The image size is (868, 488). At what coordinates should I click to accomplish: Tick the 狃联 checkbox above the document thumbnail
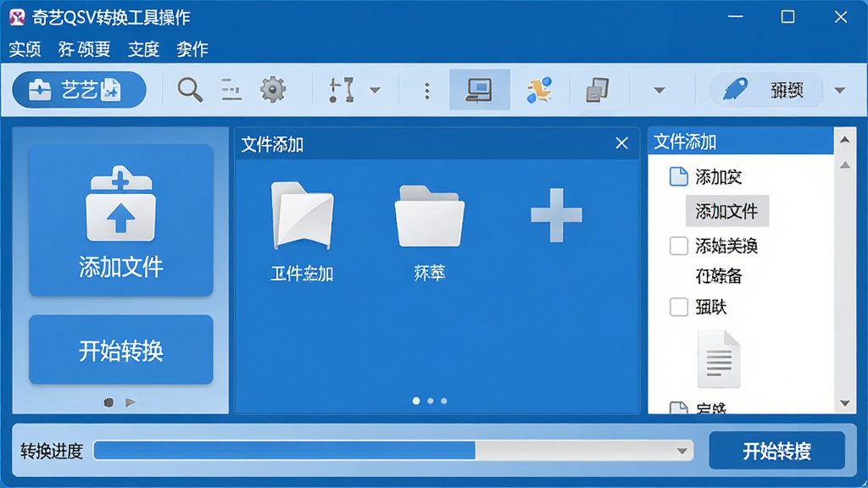(679, 307)
